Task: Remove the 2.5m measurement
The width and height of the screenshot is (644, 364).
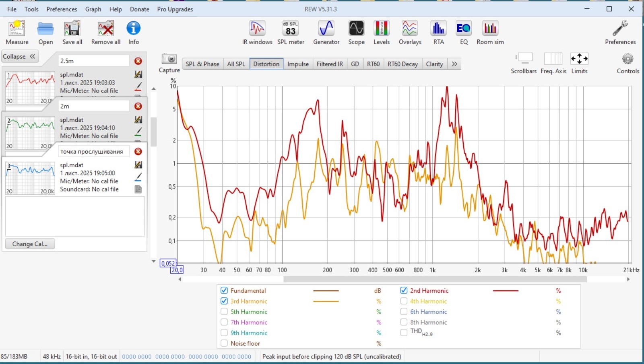Action: 138,61
